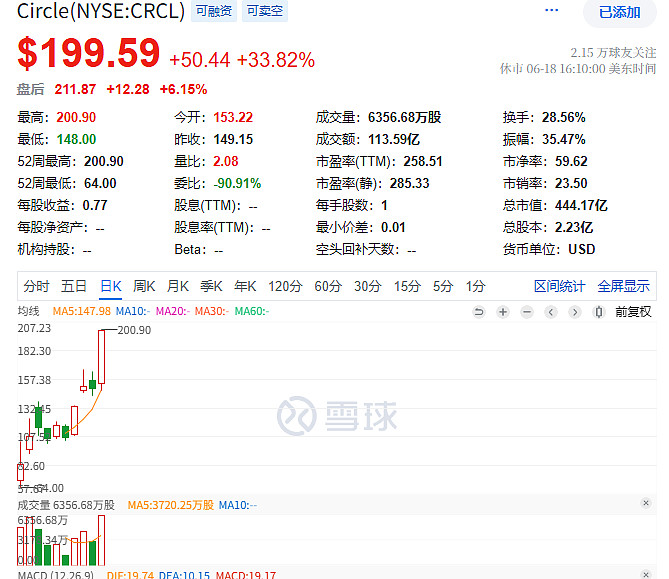This screenshot has height=579, width=669.
Task: Switch to the 1分 interval tab
Action: [475, 286]
